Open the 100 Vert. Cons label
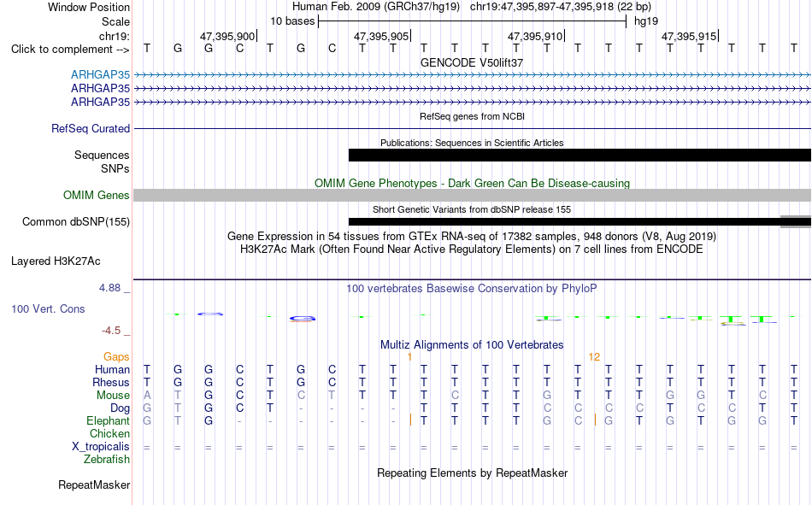The image size is (812, 505). (48, 308)
